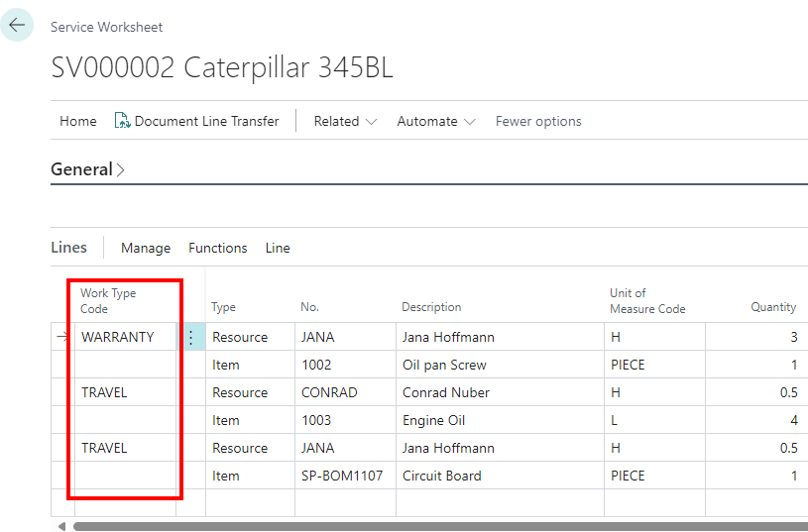This screenshot has height=532, width=808.
Task: Open the Manage menu in Lines
Action: point(146,248)
